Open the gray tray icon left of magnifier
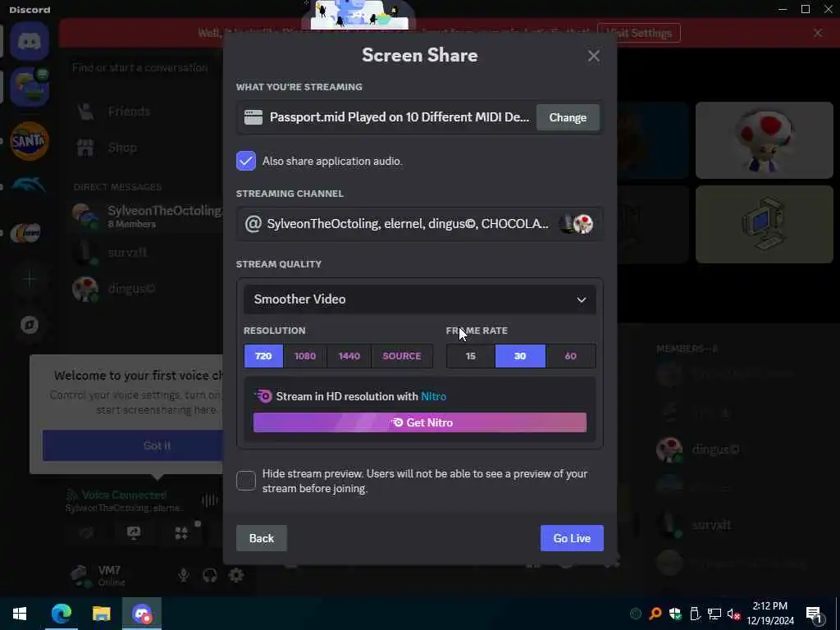Viewport: 840px width, 630px height. tap(636, 614)
